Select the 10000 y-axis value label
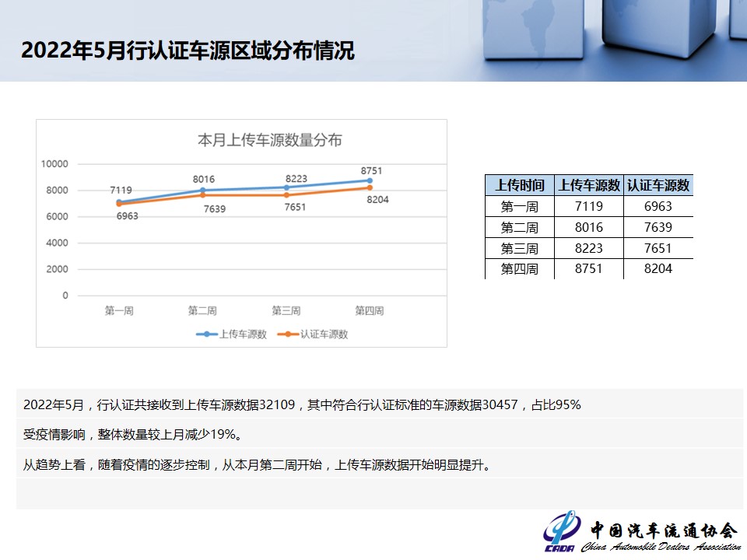Screen dimensions: 747x560 pyautogui.click(x=54, y=164)
